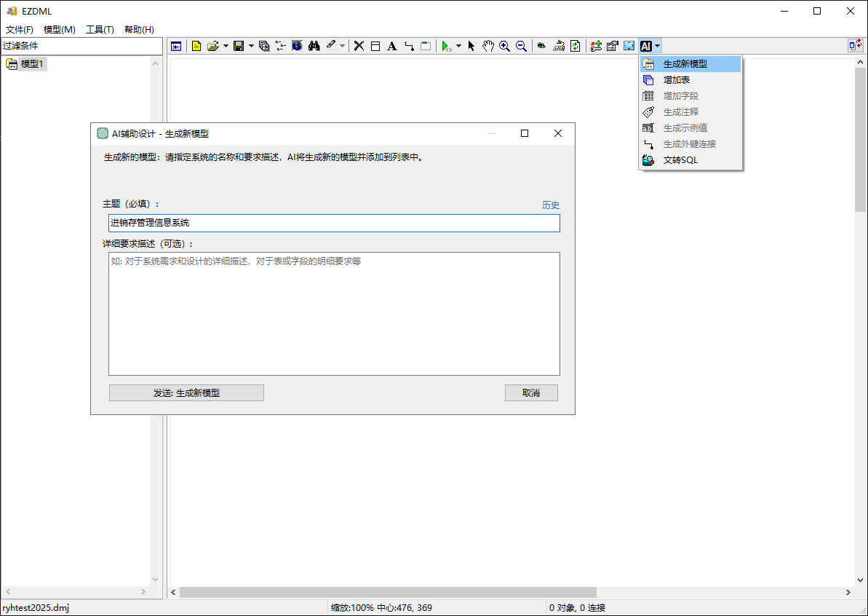
Task: Choose 增加表 from the AI menu
Action: (677, 80)
